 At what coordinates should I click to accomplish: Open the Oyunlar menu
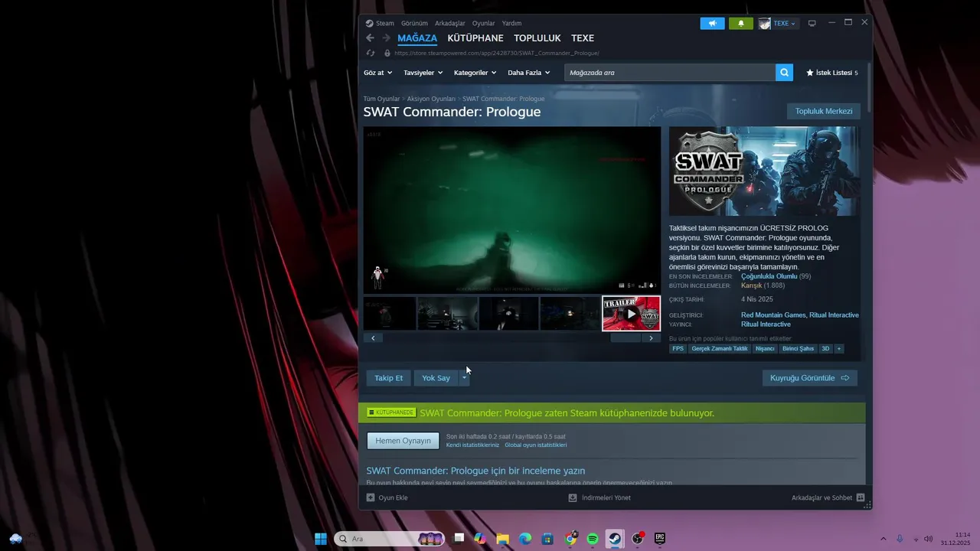coord(484,23)
